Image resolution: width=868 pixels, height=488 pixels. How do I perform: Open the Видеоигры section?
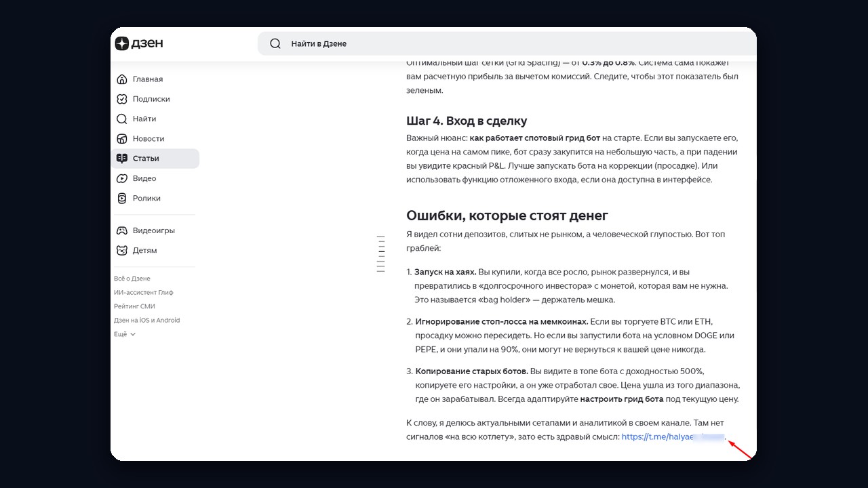pos(155,230)
